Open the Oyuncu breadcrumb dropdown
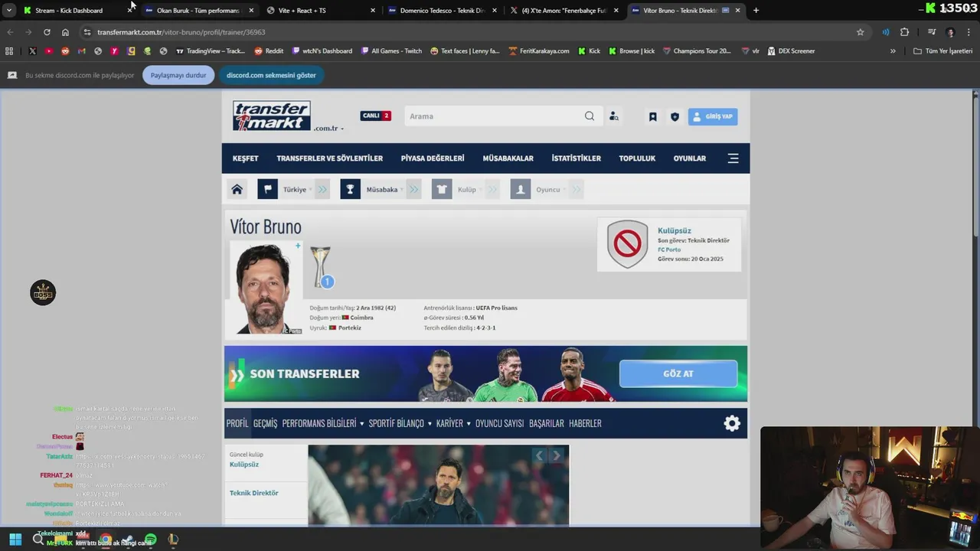This screenshot has width=980, height=551. tap(550, 189)
